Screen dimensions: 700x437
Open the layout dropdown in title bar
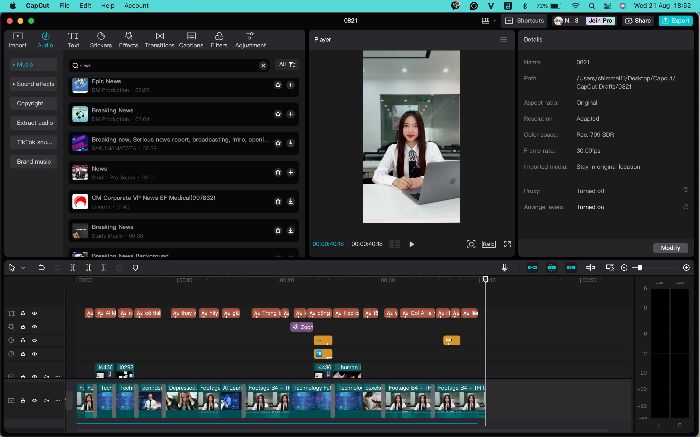click(x=488, y=21)
